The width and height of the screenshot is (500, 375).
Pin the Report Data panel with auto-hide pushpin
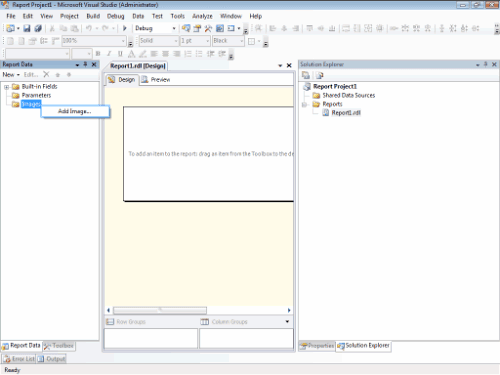[x=85, y=64]
